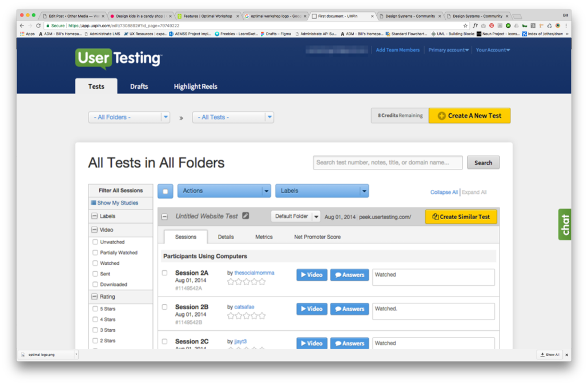Open the Noun Project bookmark
This screenshot has height=385, width=588.
coord(498,34)
